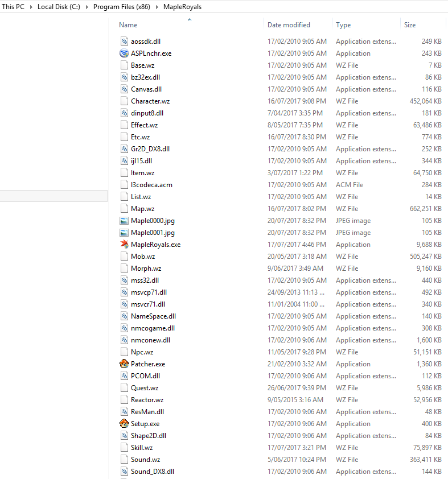Click the NameSpace.dll file icon

124,316
